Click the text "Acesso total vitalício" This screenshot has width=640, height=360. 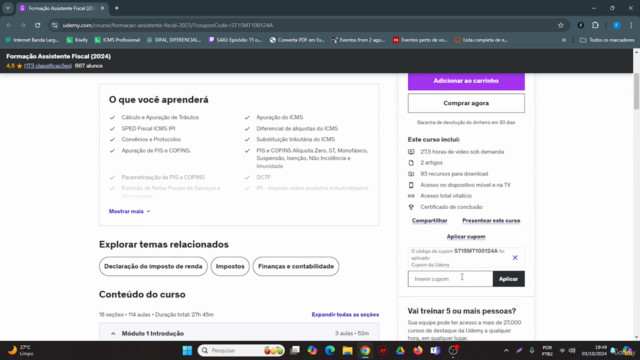[446, 196]
